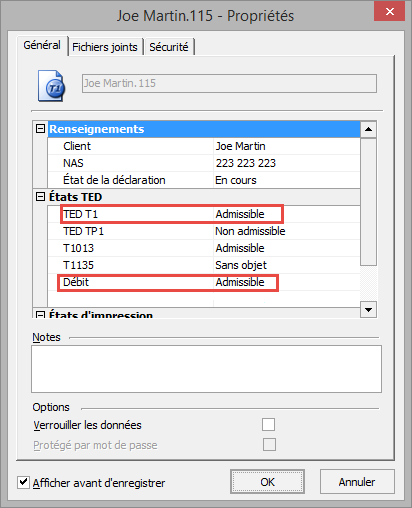Close the Propriétés dialog window
Viewport: 412px width, 508px height.
(x=389, y=12)
